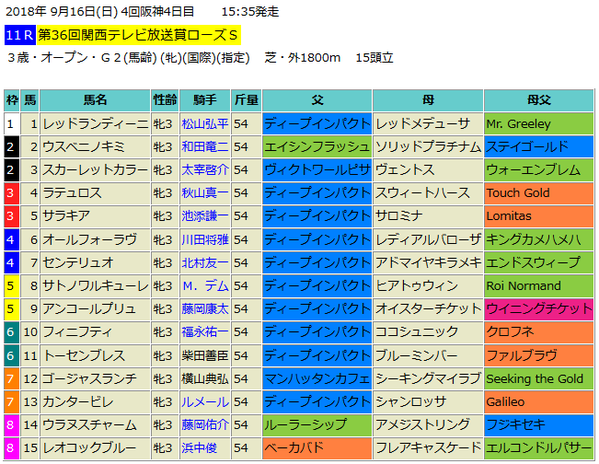The image size is (599, 464).
Task: Click the 母 column header
Action: point(428,100)
